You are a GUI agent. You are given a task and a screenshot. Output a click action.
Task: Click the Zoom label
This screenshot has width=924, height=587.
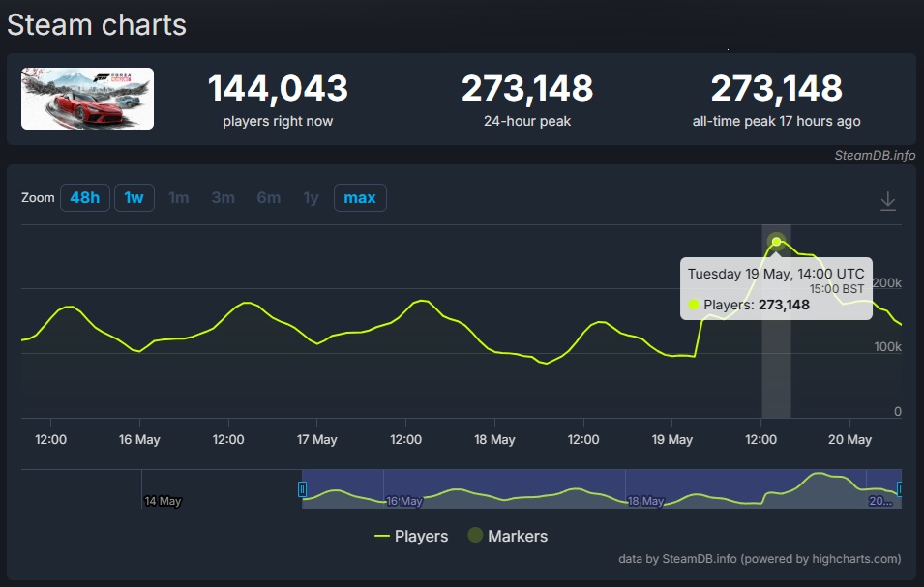click(38, 198)
